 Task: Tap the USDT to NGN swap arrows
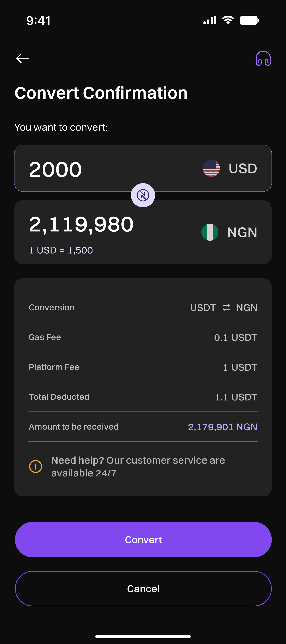226,307
